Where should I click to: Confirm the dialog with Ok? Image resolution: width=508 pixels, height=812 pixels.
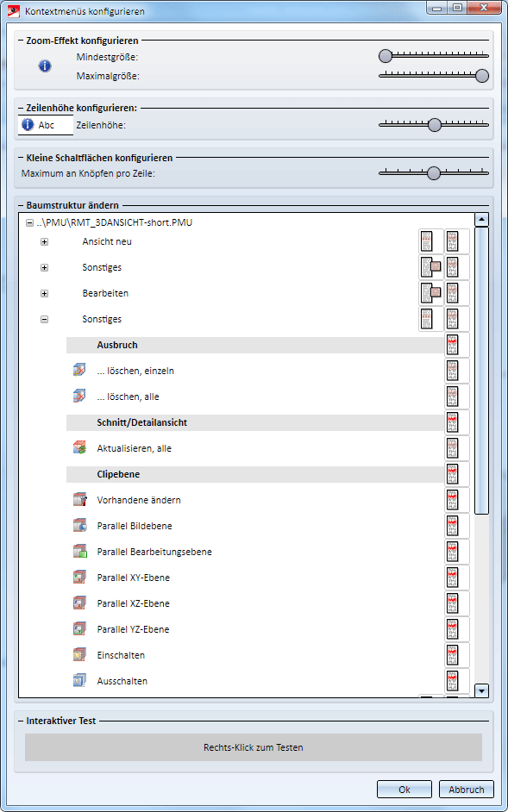[x=405, y=790]
